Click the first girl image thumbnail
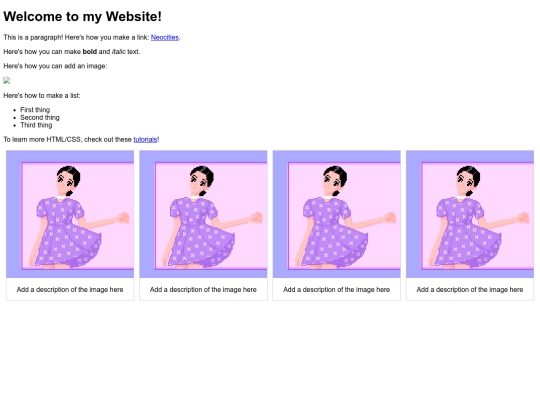The image size is (540, 405). 70,214
